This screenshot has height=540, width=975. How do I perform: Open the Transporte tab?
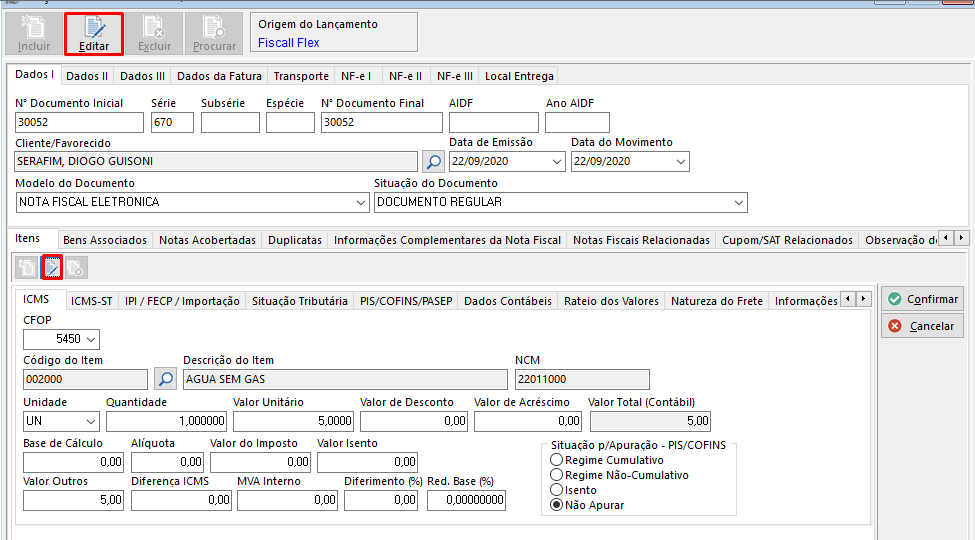301,76
